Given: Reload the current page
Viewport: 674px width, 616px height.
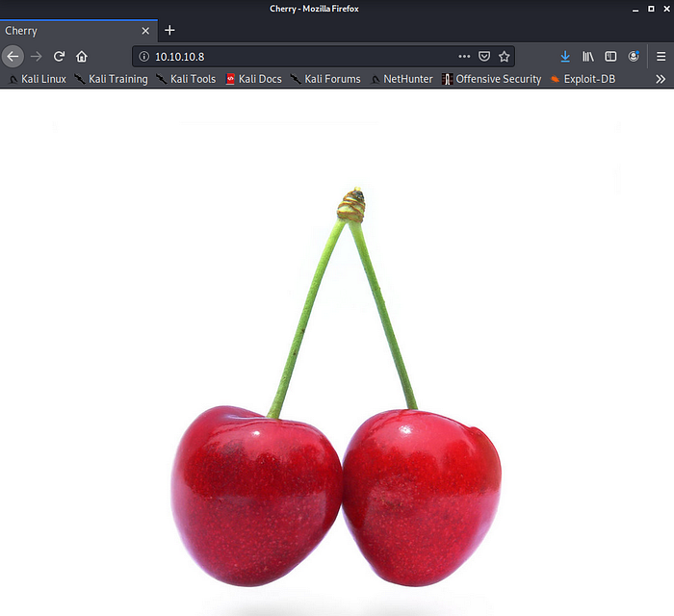Looking at the screenshot, I should 60,57.
